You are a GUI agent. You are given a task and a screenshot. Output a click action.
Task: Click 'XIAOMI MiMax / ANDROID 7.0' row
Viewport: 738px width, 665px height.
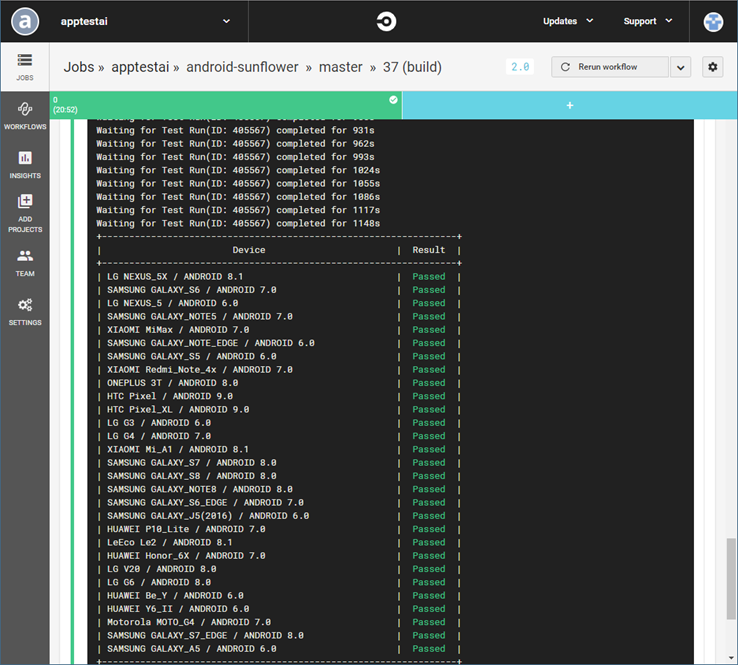279,330
